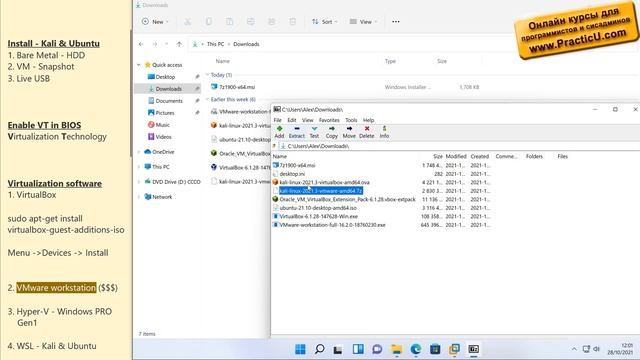Click the Move tool in 7-Zip
640x360 pixels.
(x=349, y=132)
